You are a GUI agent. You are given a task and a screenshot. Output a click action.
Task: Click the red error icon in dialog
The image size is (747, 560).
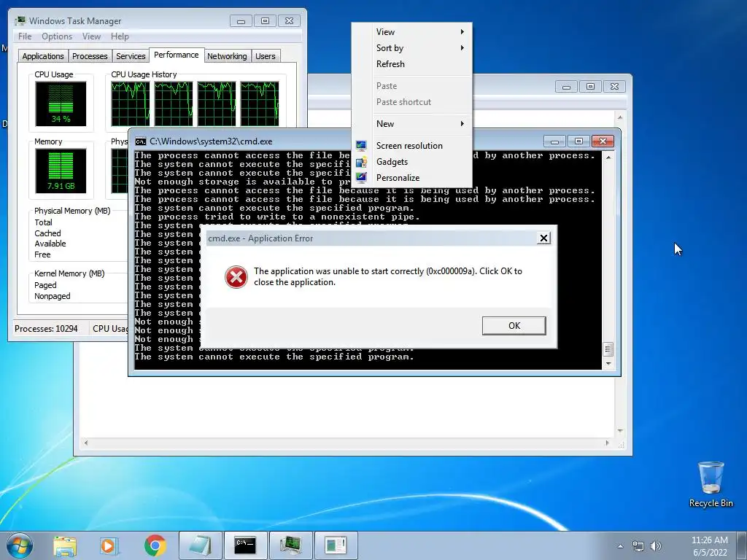236,276
